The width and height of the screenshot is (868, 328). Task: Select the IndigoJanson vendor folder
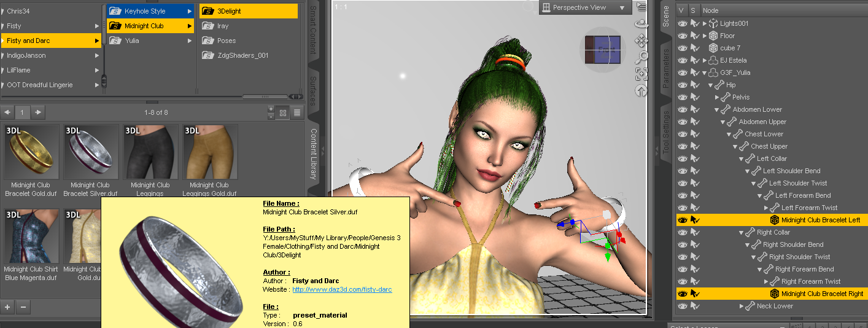coord(51,55)
